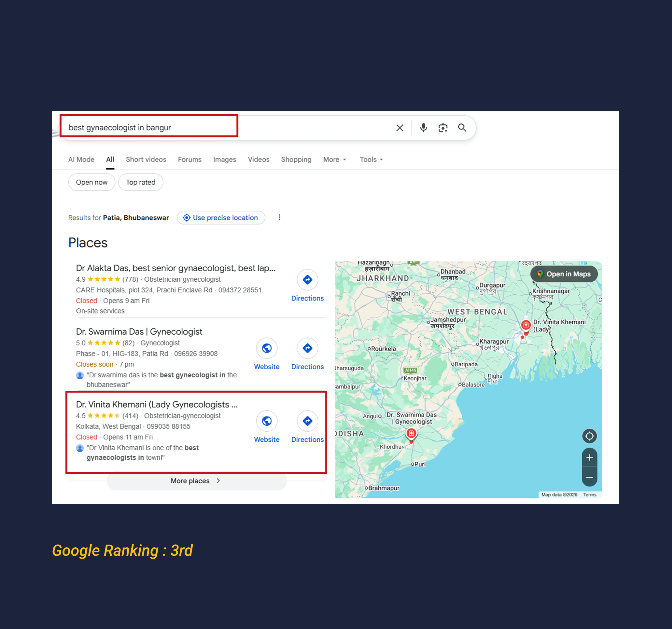Click the voice search microphone icon

(x=423, y=128)
